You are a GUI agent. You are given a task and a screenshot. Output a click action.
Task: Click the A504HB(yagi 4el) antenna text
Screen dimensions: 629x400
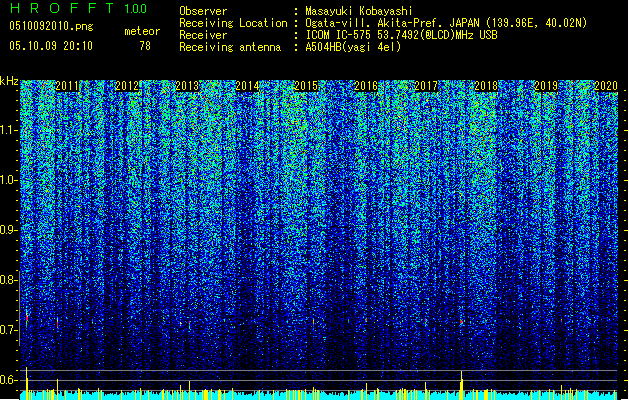[353, 47]
